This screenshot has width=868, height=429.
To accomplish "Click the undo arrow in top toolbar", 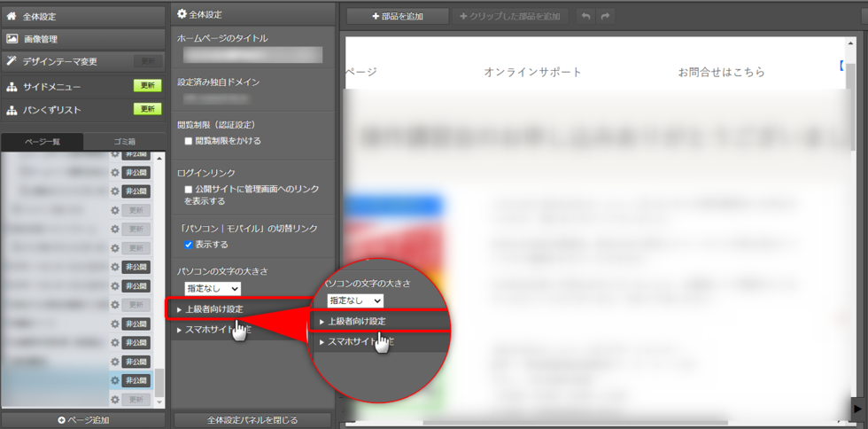I will (x=585, y=16).
